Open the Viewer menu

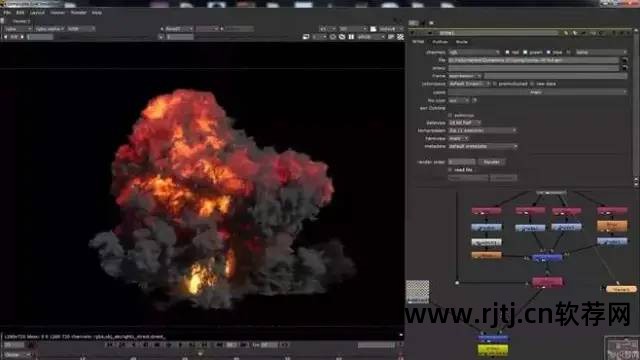coord(58,13)
